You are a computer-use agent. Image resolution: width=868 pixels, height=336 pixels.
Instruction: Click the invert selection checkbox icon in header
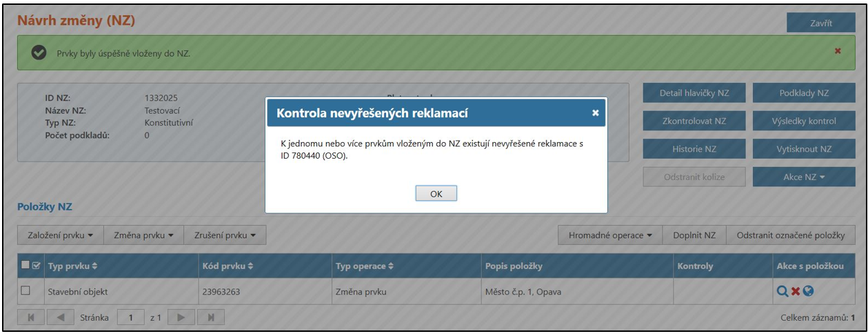(36, 266)
